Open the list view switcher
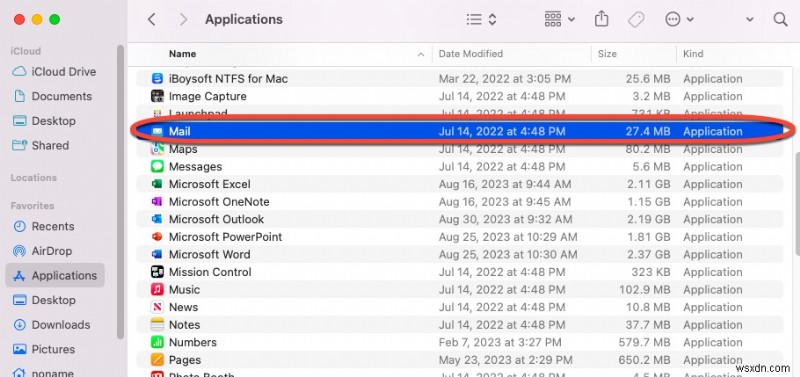 point(481,19)
